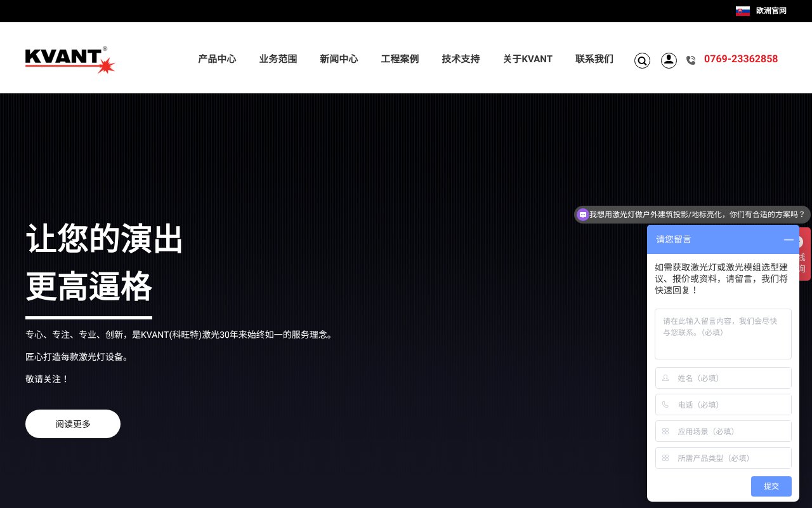Click the user account icon in the header

669,60
